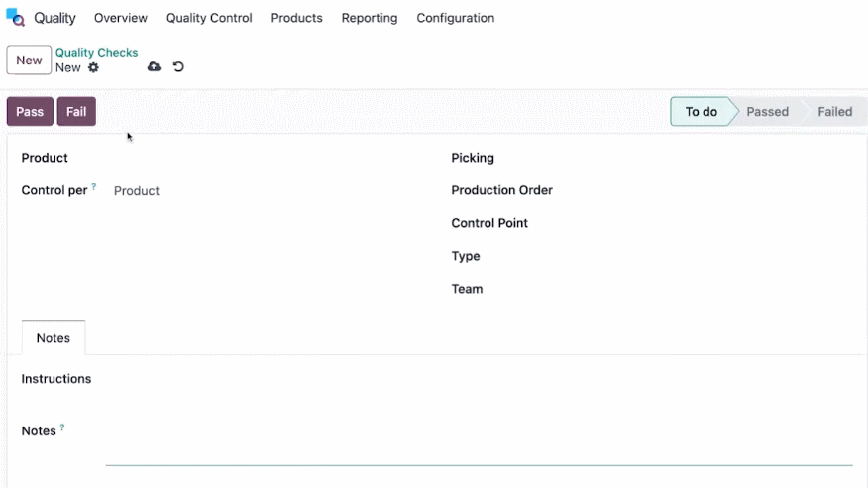Select the Failed status stage

point(834,112)
